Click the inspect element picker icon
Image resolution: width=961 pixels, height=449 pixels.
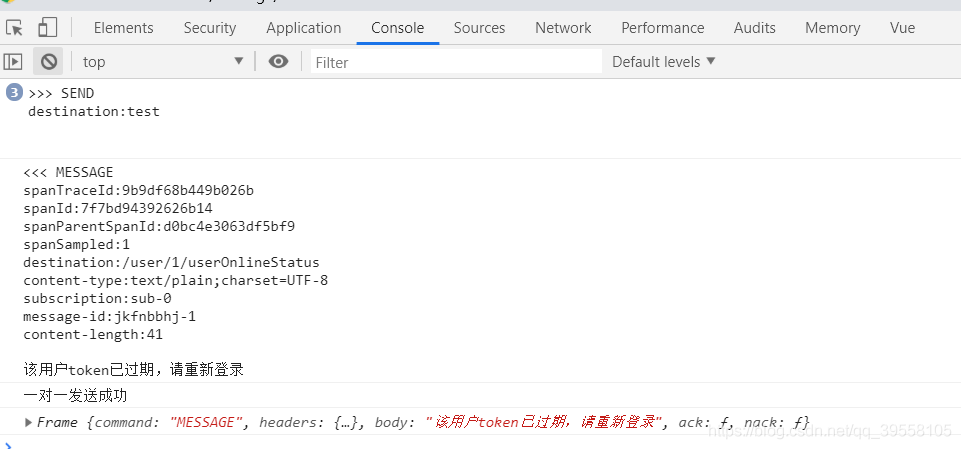coord(15,28)
